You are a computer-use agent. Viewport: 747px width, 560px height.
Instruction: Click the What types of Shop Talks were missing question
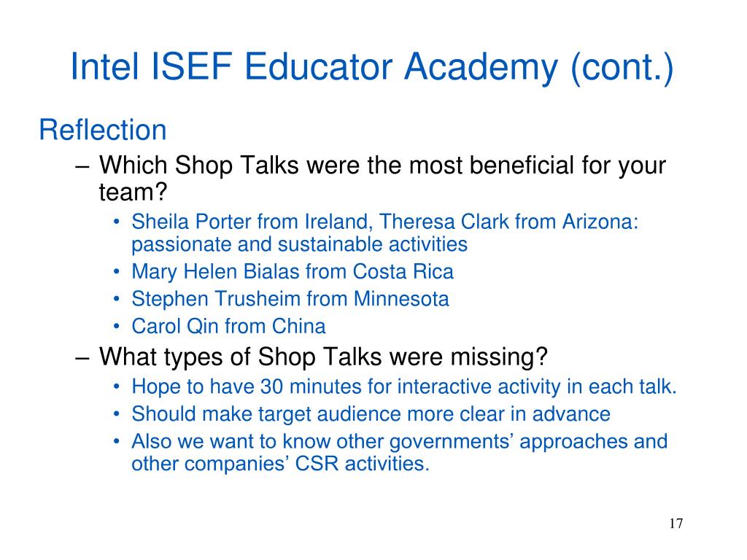coord(323,357)
